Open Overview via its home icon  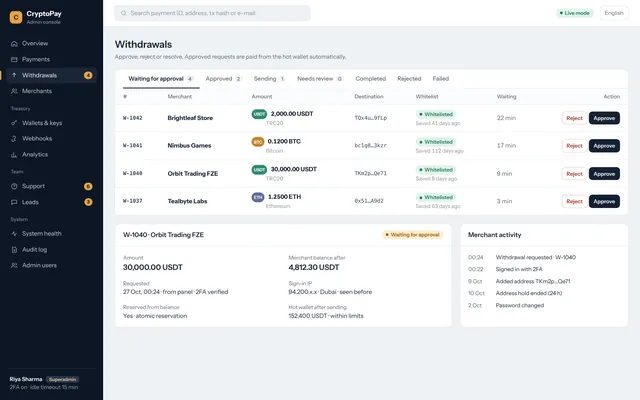tap(14, 44)
